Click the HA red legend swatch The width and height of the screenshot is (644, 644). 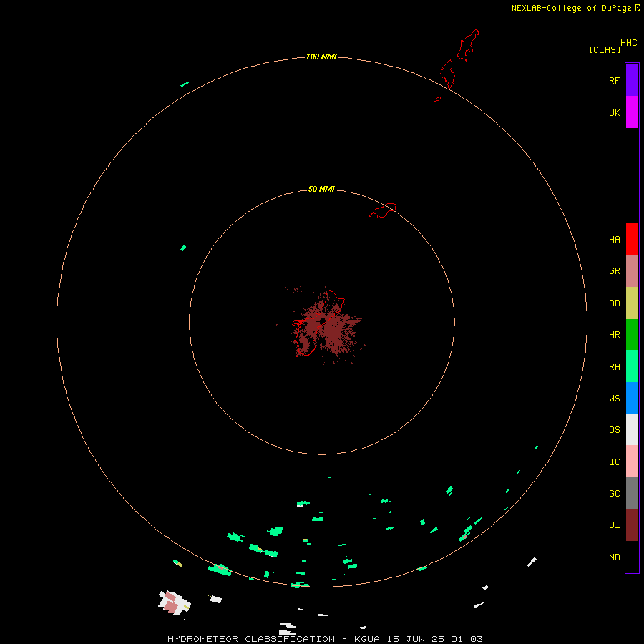pyautogui.click(x=632, y=239)
